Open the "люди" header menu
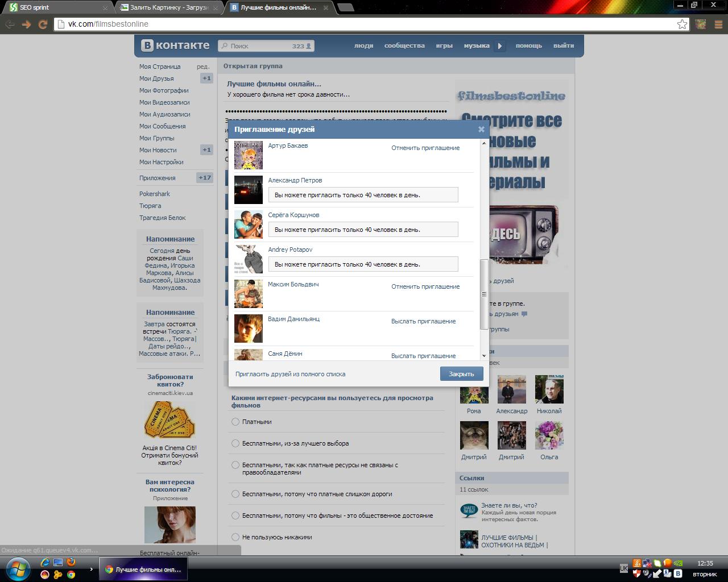The height and width of the screenshot is (582, 728). point(363,46)
